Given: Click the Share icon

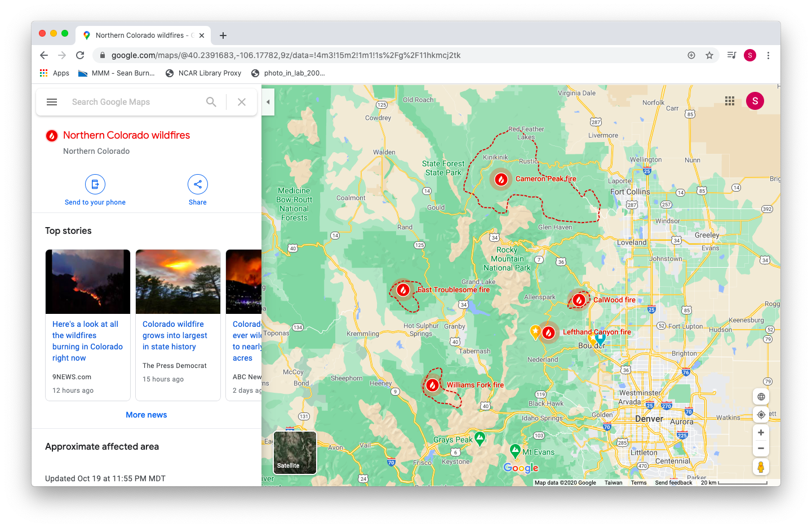Looking at the screenshot, I should [x=198, y=184].
